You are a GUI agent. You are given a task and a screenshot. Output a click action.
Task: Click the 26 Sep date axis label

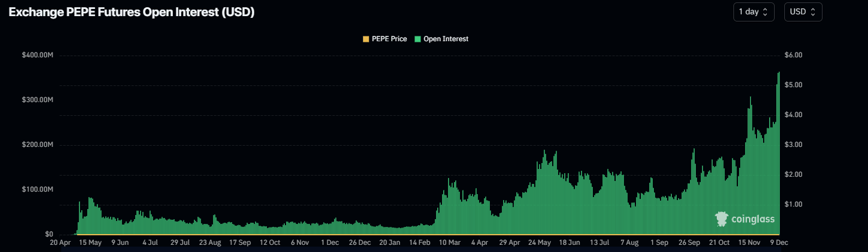[x=689, y=243]
